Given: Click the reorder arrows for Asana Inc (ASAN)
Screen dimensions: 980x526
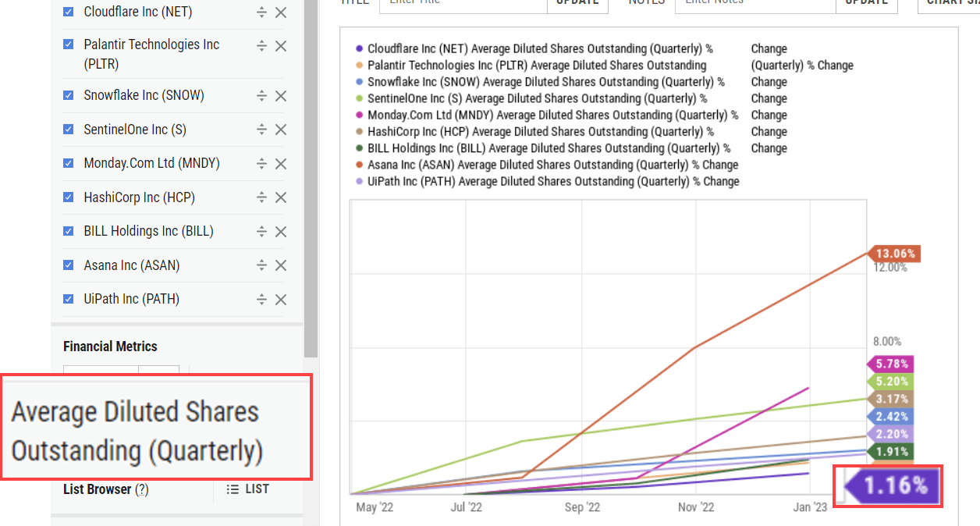Looking at the screenshot, I should point(262,266).
